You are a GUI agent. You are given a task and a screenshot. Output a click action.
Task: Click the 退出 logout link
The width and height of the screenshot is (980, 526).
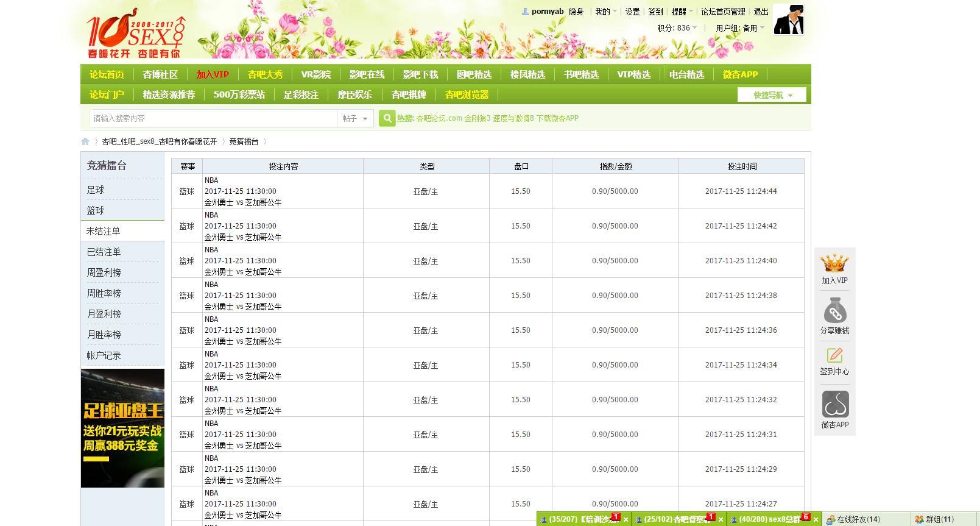(761, 12)
